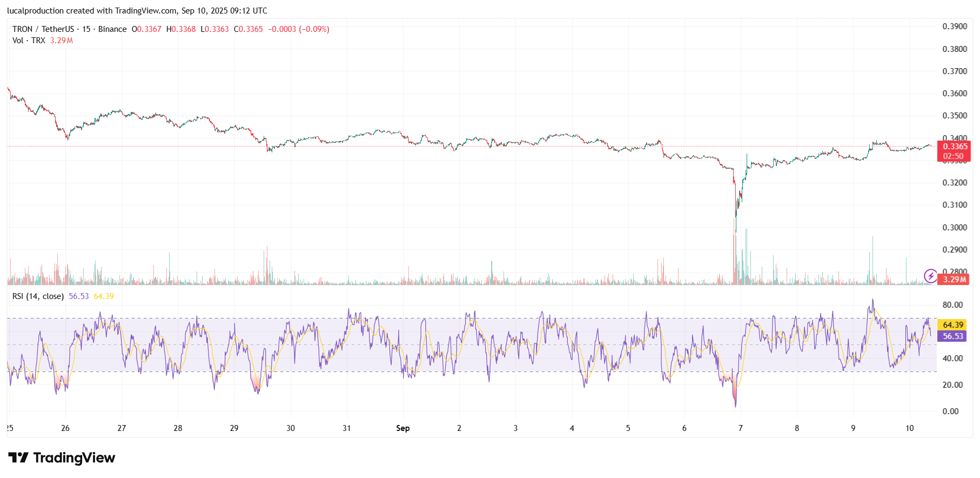Click the 0.3700 price axis label
The width and height of the screenshot is (980, 478).
pos(955,71)
